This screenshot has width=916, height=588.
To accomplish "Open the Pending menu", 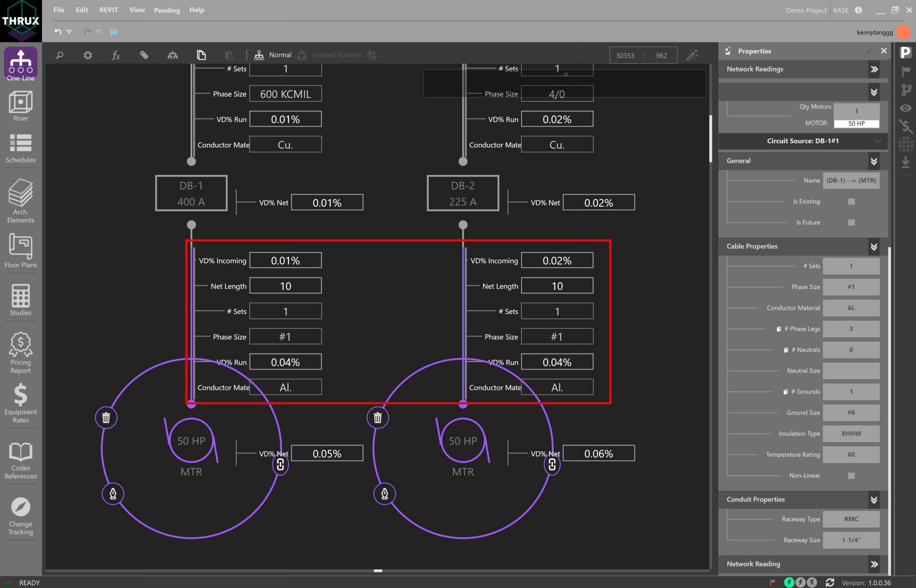I will pyautogui.click(x=167, y=10).
